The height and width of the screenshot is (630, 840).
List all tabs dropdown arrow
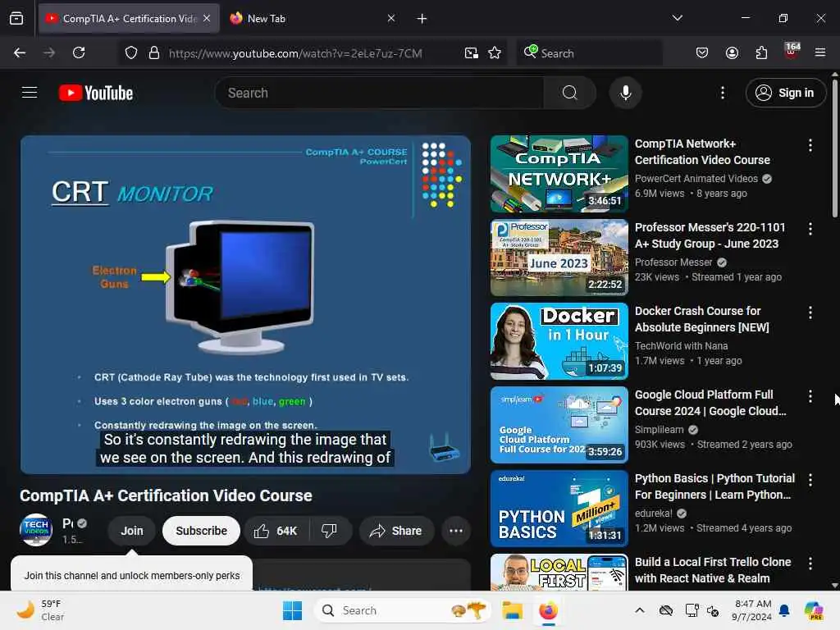(x=677, y=18)
